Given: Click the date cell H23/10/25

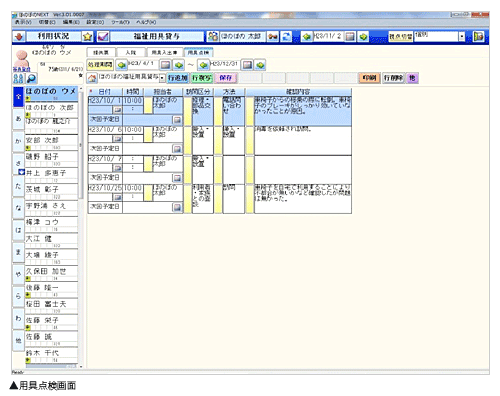Looking at the screenshot, I should [x=105, y=188].
